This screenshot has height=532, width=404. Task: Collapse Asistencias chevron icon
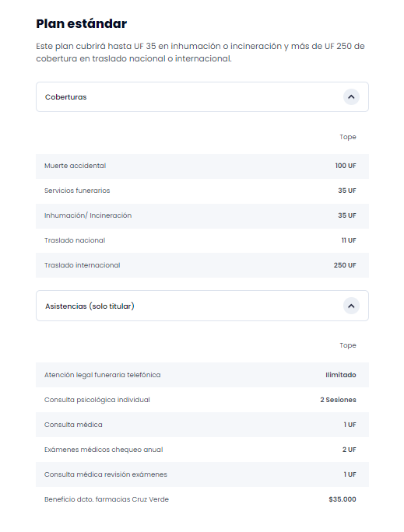click(351, 306)
